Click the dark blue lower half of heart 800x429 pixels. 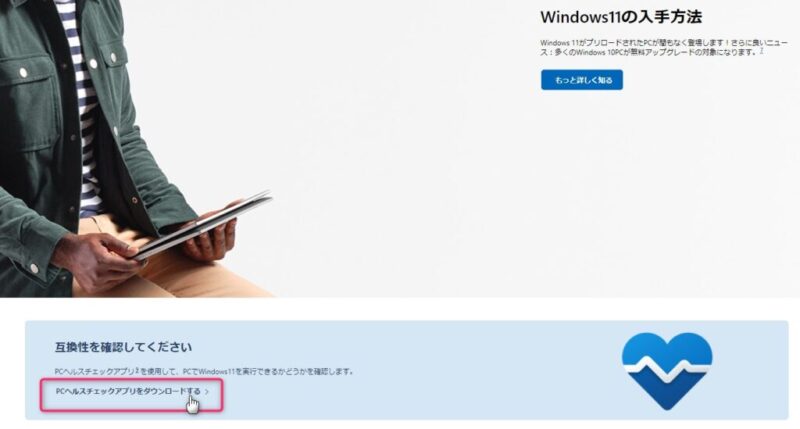pyautogui.click(x=667, y=393)
